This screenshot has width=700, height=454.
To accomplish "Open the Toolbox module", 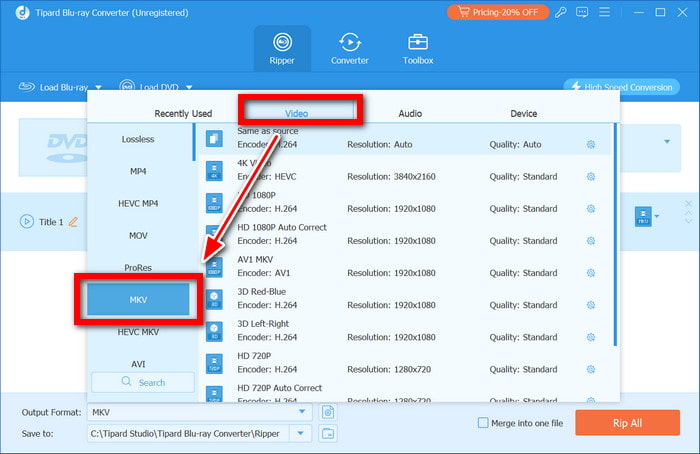I will tap(418, 48).
